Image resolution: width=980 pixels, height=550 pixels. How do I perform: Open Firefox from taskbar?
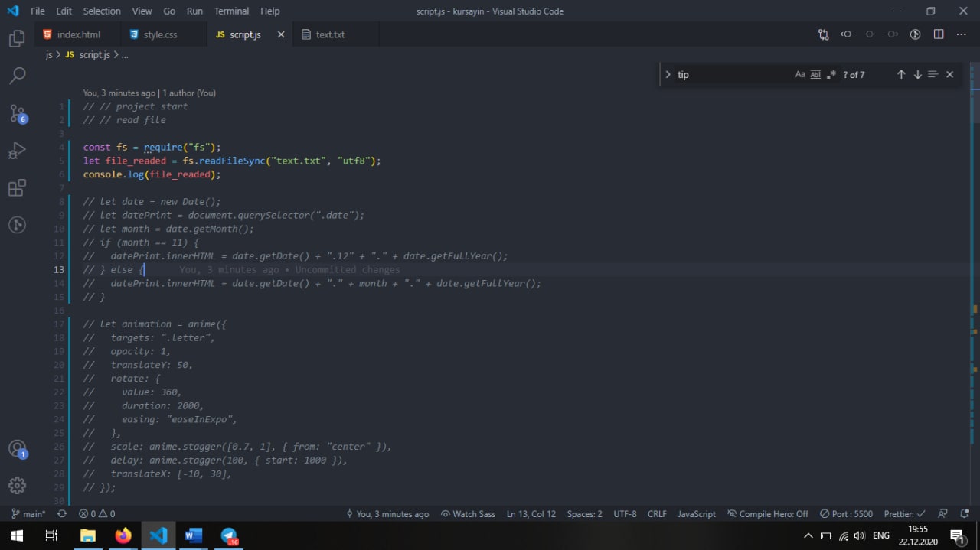123,535
